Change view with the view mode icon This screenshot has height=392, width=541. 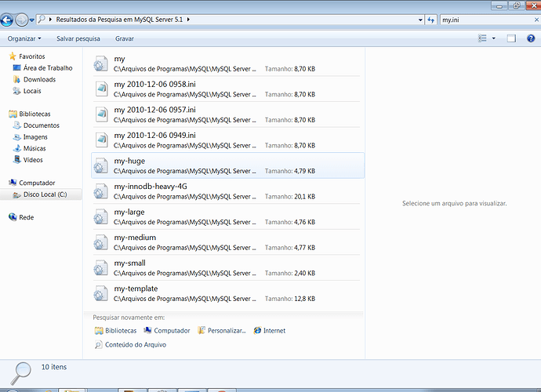[x=482, y=38]
